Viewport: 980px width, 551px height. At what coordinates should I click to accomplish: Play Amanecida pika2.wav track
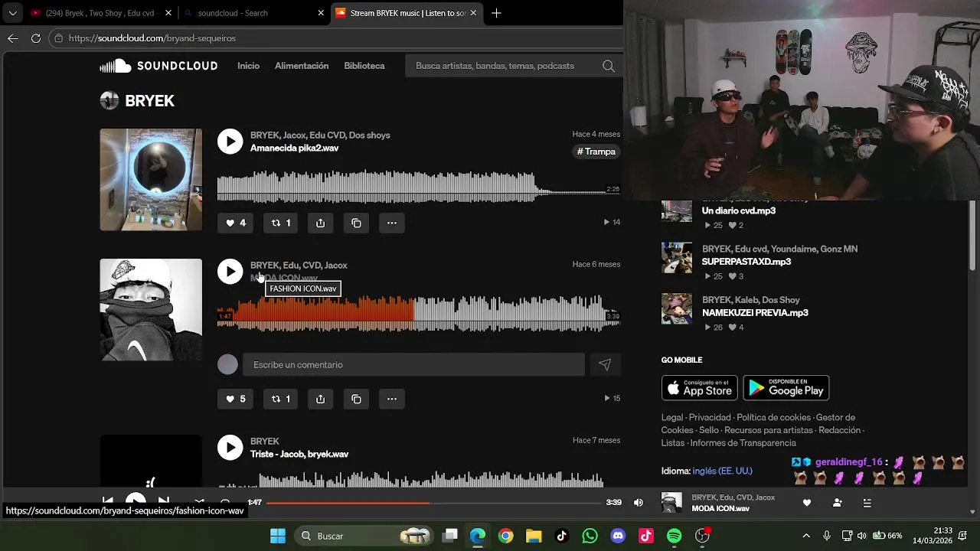point(230,141)
